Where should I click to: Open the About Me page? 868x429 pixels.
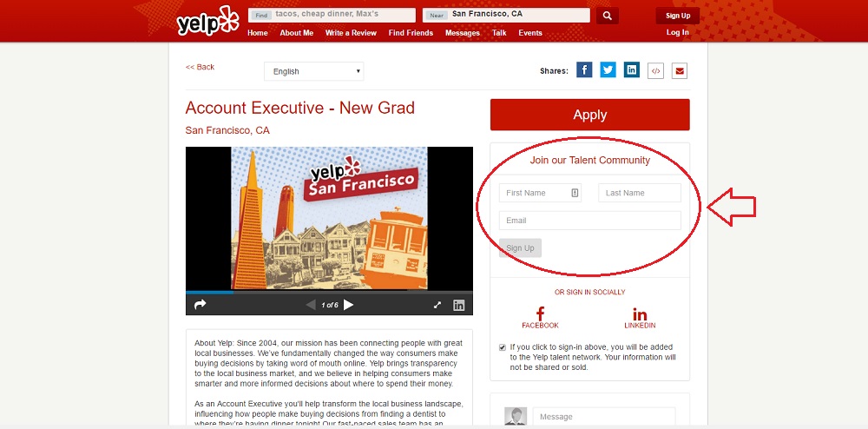click(297, 33)
